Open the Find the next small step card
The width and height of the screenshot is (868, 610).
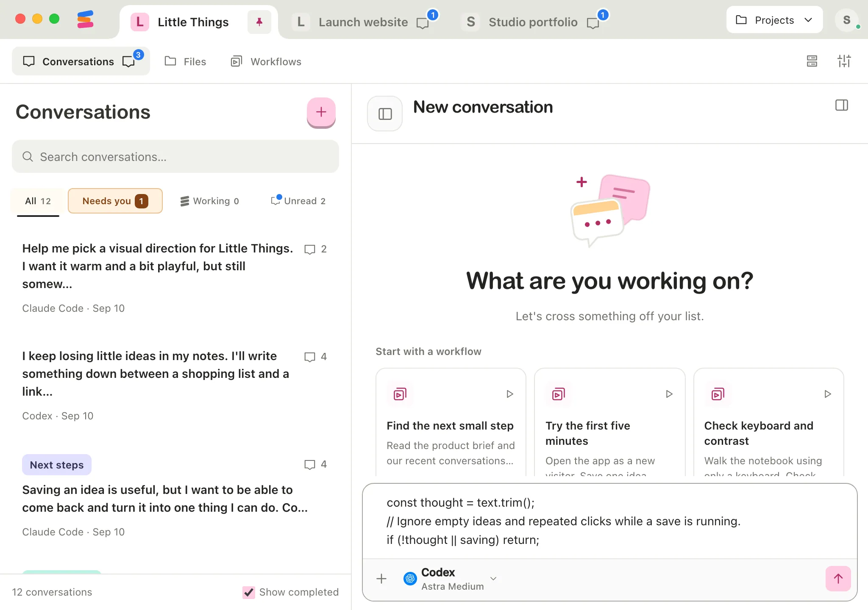coord(451,422)
